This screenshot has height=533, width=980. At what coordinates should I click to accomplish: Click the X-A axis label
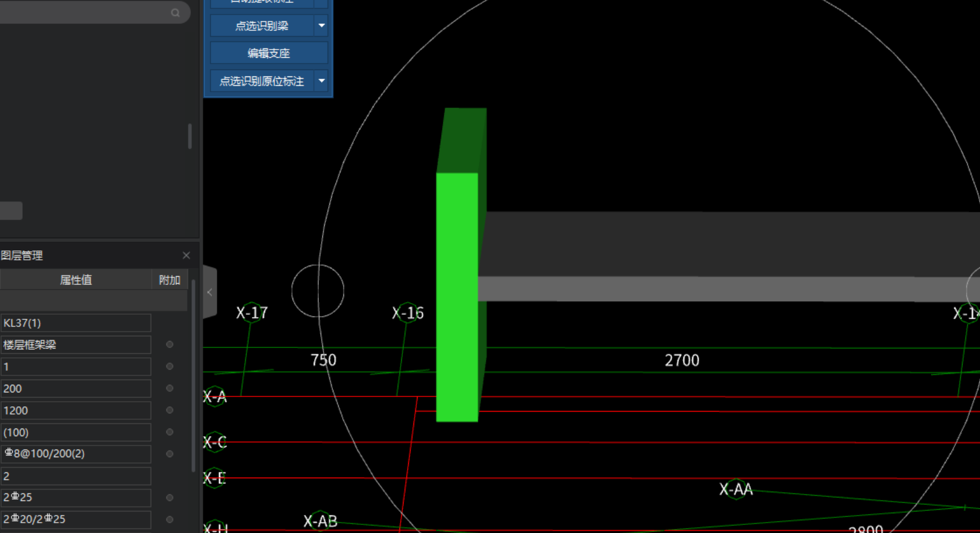click(214, 397)
